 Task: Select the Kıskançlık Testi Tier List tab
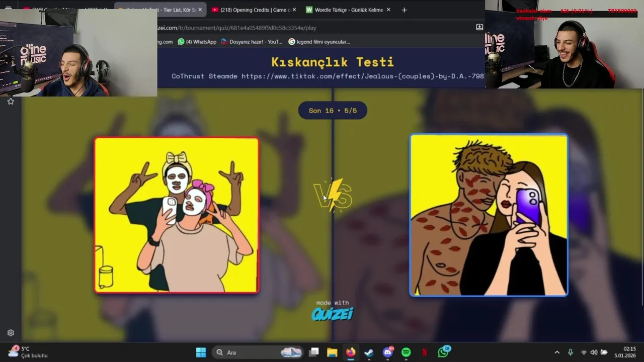160,10
